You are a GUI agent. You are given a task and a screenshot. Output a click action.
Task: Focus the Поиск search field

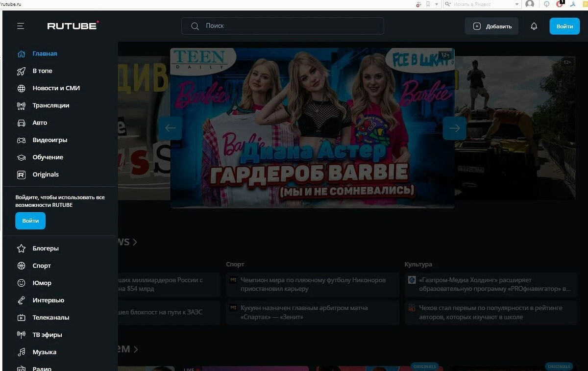(283, 26)
